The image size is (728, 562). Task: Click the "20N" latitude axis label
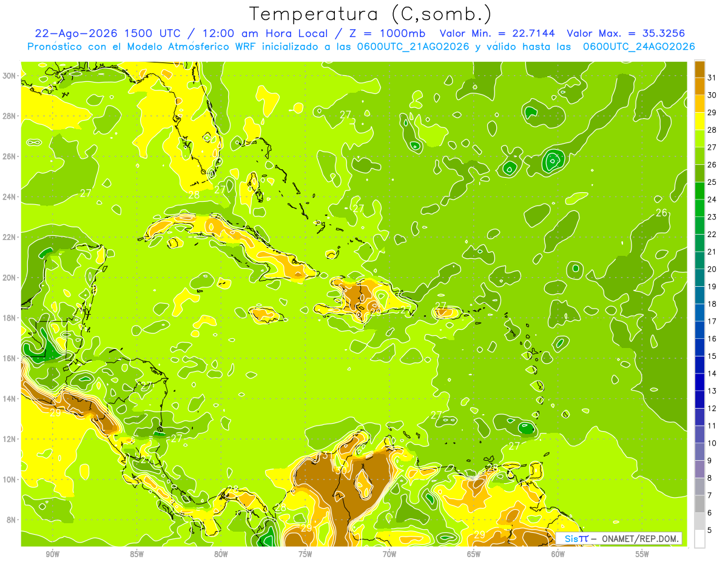tap(8, 278)
